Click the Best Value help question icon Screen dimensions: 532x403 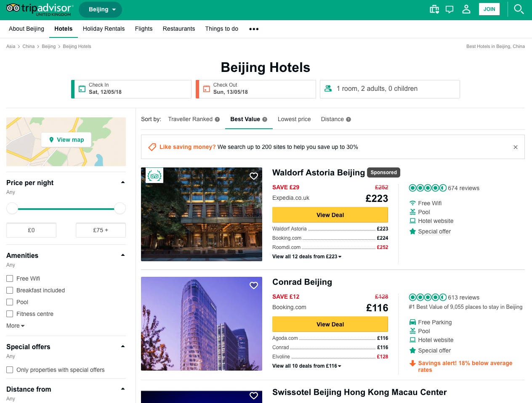265,119
